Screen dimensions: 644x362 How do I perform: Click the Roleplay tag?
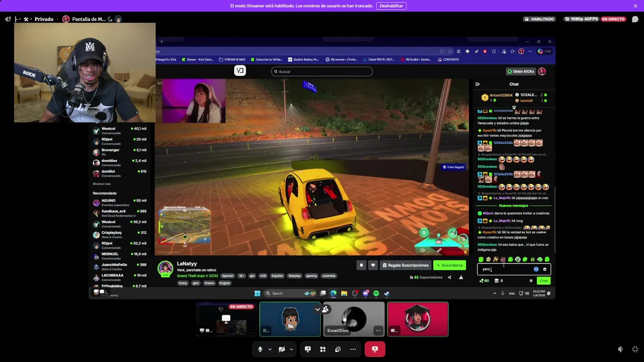(294, 276)
